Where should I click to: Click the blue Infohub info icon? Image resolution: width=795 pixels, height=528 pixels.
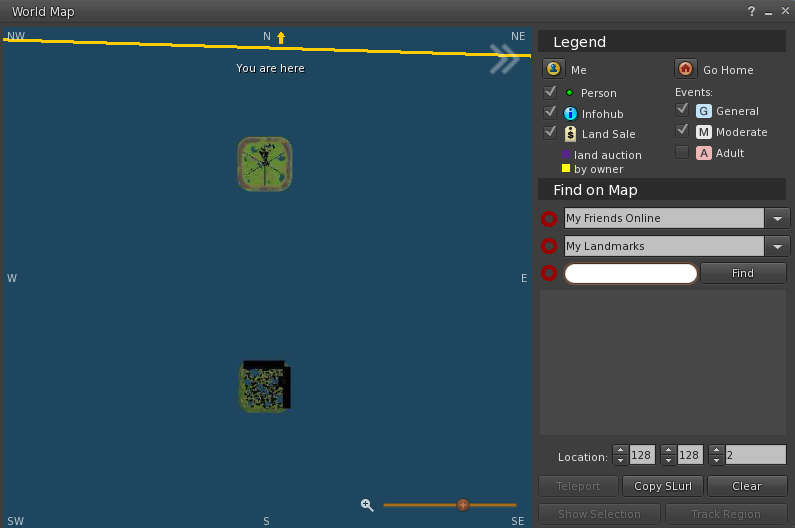[570, 113]
